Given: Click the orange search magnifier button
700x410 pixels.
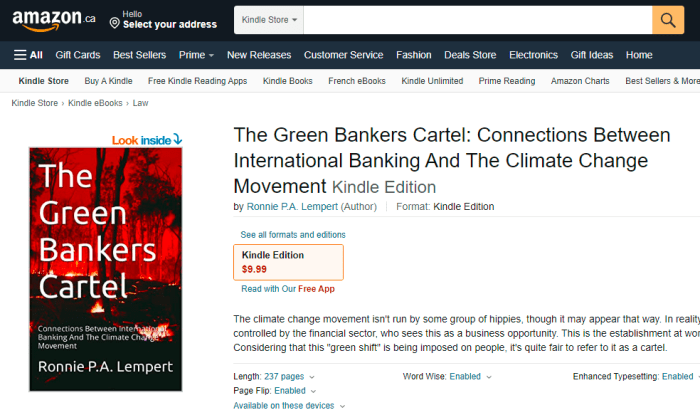Looking at the screenshot, I should 668,20.
